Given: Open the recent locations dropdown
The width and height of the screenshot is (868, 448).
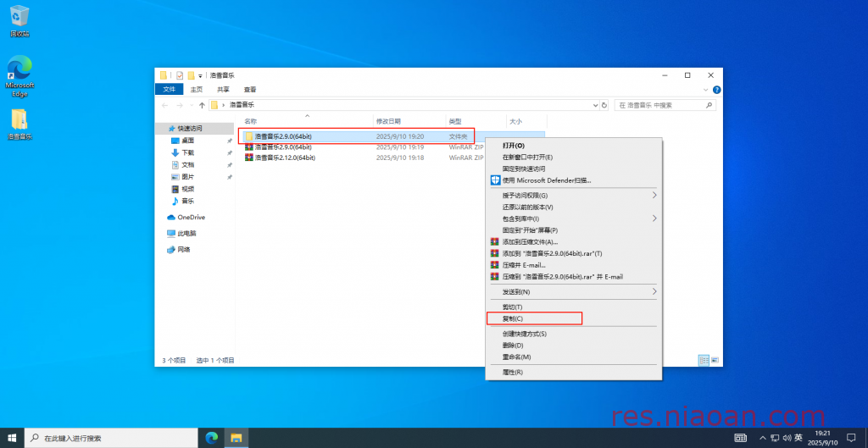Looking at the screenshot, I should (192, 105).
